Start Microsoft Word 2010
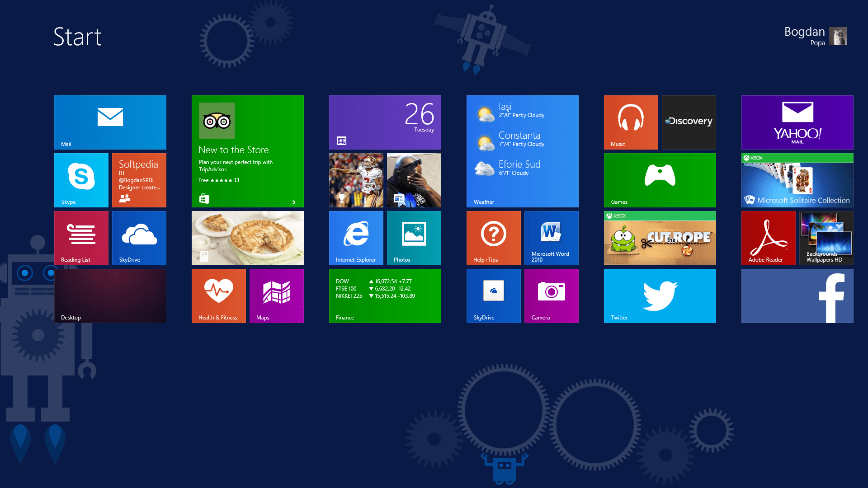 (x=552, y=238)
